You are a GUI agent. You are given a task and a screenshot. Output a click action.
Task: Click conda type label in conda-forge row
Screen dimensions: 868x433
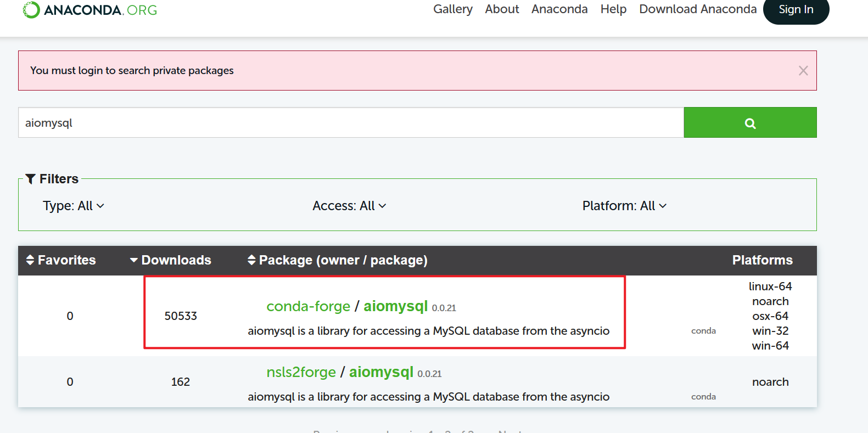click(703, 331)
